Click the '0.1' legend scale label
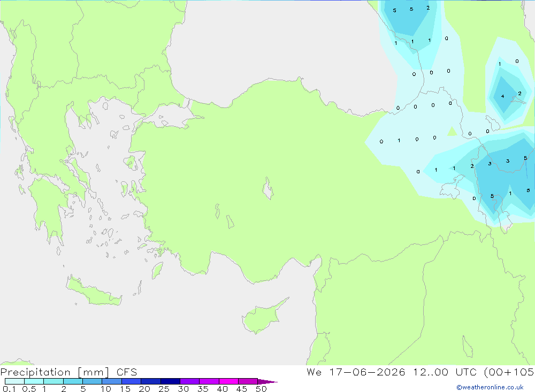Screen dimensions: 535x392 click(9, 389)
